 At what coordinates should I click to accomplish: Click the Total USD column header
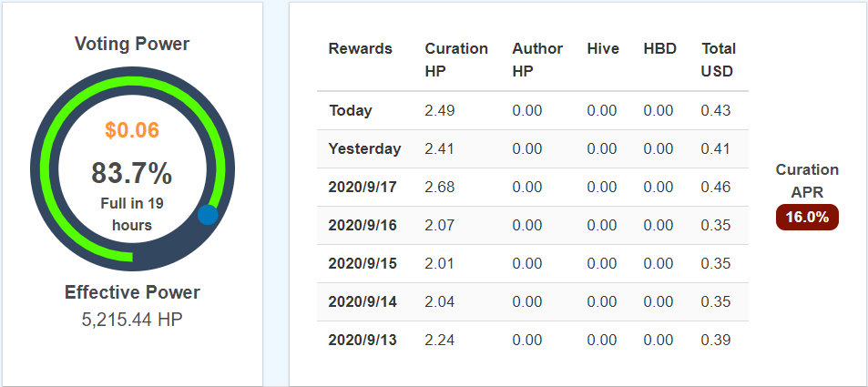[718, 59]
